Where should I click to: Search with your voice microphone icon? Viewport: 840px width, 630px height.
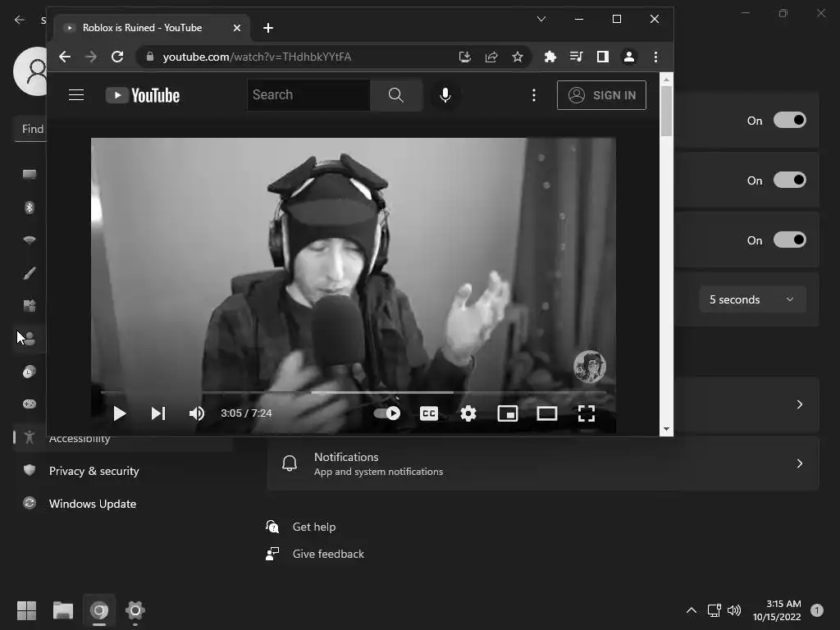click(x=445, y=95)
